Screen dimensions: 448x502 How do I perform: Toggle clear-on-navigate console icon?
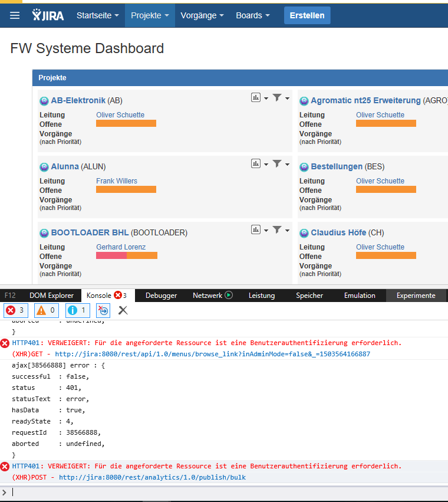tap(104, 310)
